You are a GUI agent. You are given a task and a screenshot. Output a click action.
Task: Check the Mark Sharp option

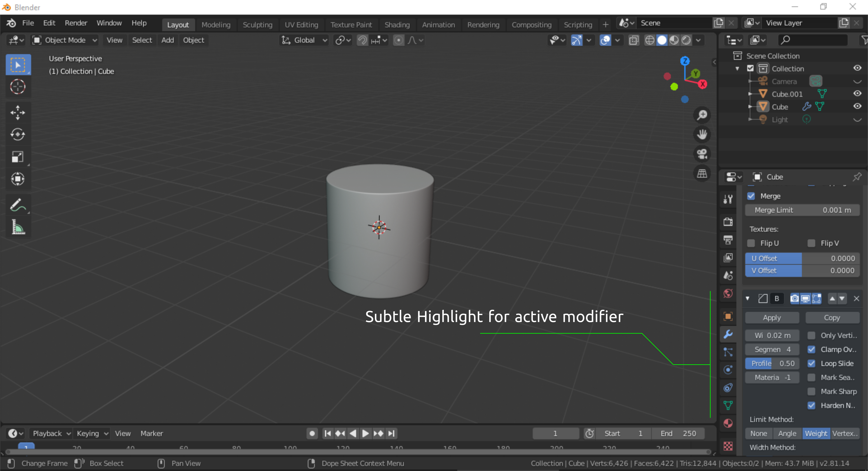click(x=811, y=391)
